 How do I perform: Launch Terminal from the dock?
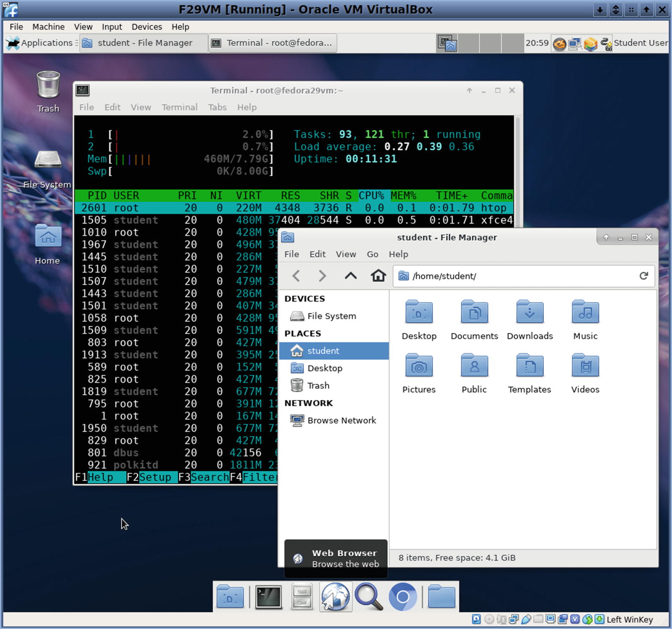point(268,597)
